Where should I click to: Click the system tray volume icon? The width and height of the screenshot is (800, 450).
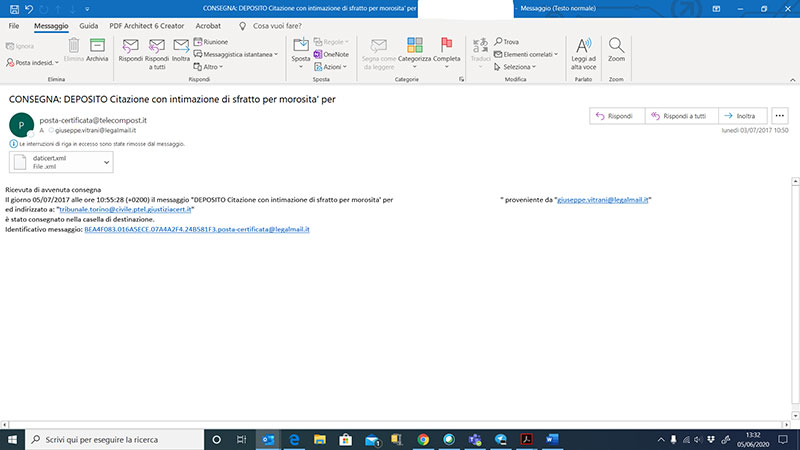(698, 439)
